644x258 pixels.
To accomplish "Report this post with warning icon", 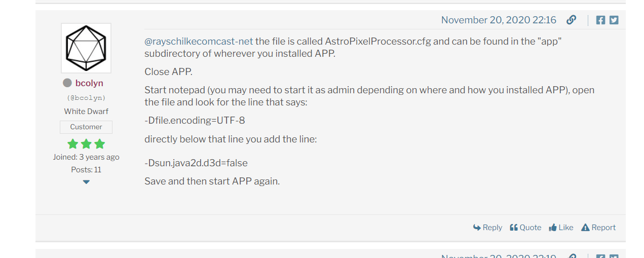I will coord(598,228).
